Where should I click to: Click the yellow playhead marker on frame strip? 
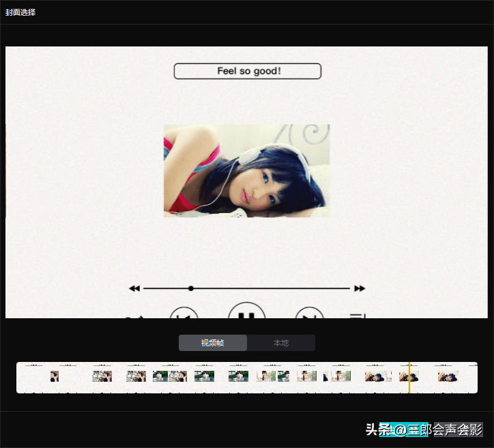409,378
